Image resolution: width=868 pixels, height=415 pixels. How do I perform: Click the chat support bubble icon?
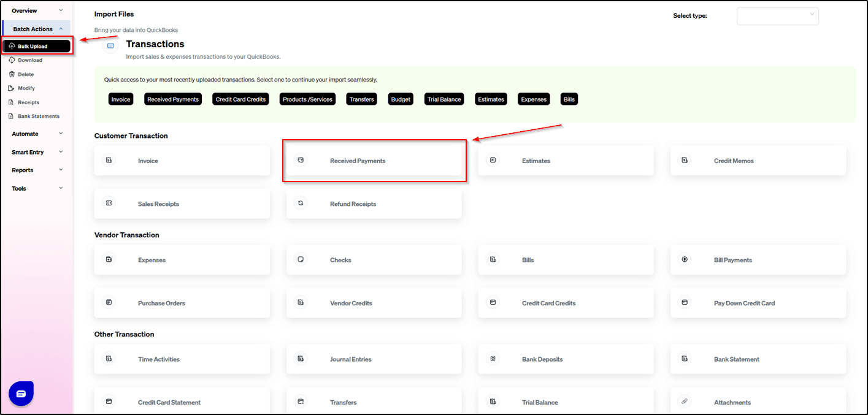point(21,394)
